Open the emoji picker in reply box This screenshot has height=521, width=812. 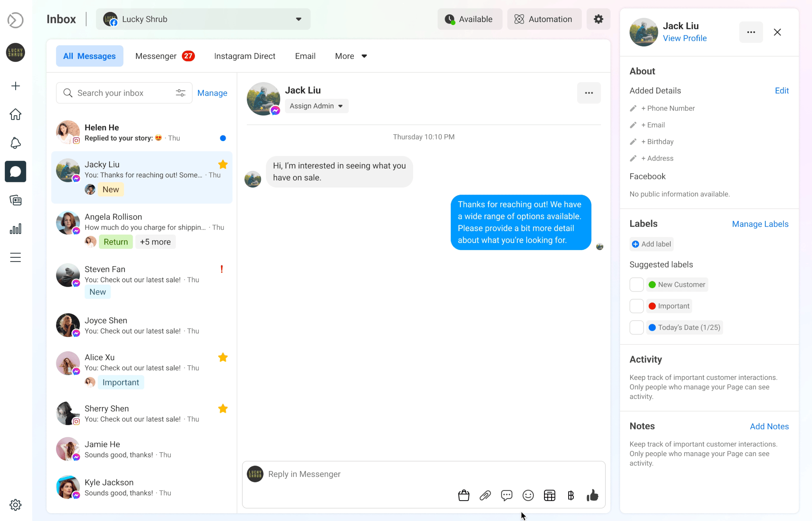pos(528,495)
